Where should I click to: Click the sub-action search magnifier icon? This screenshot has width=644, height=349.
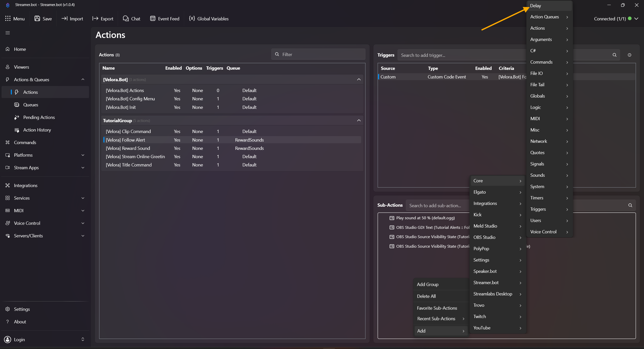pos(630,205)
